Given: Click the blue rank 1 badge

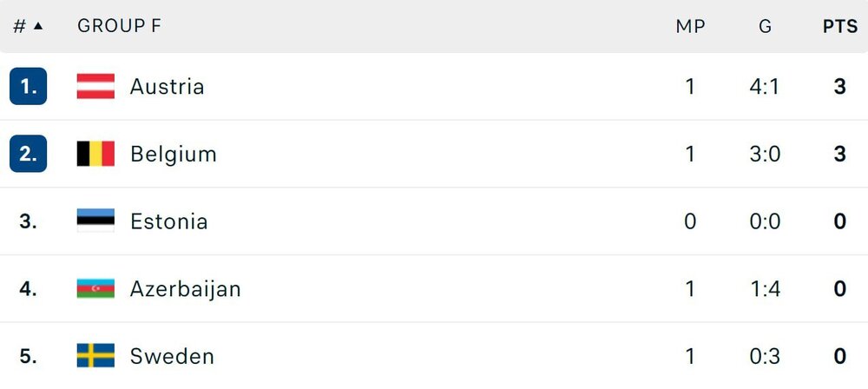Looking at the screenshot, I should pos(29,86).
